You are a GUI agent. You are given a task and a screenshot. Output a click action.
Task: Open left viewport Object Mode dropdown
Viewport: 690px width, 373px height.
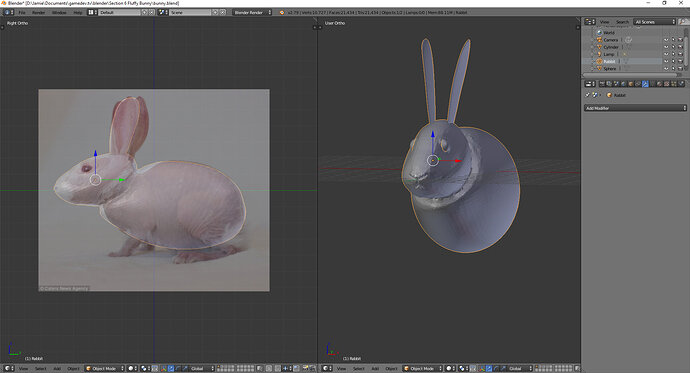[x=105, y=369]
